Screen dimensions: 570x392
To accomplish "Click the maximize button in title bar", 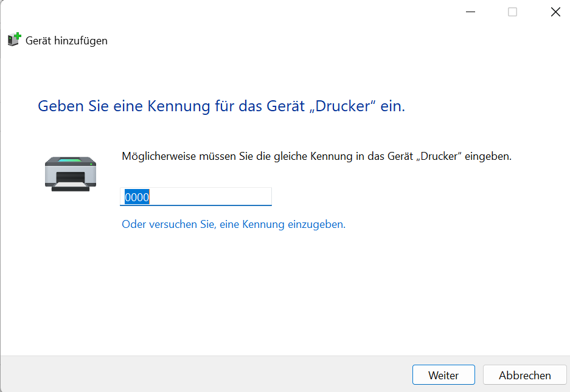I will coord(512,12).
